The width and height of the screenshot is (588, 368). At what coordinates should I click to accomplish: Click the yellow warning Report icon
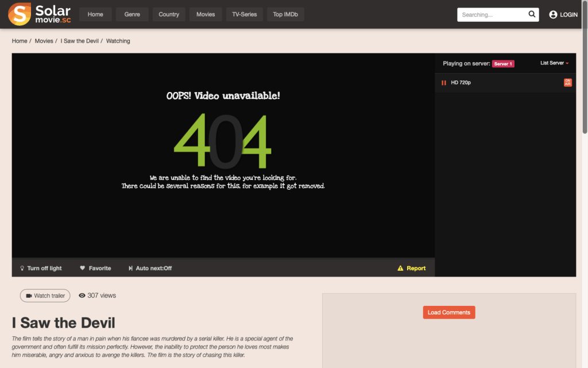(400, 269)
